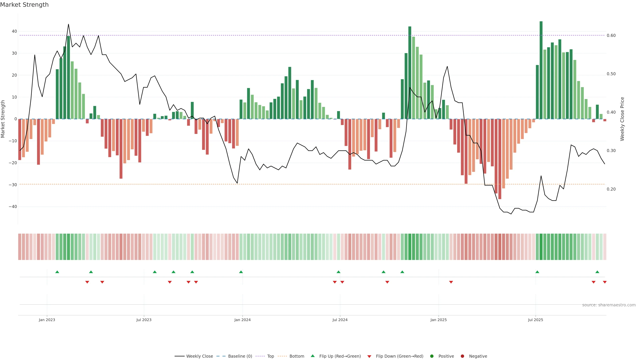Click Weekly Close Price axis title
644x362 pixels.
pos(622,119)
